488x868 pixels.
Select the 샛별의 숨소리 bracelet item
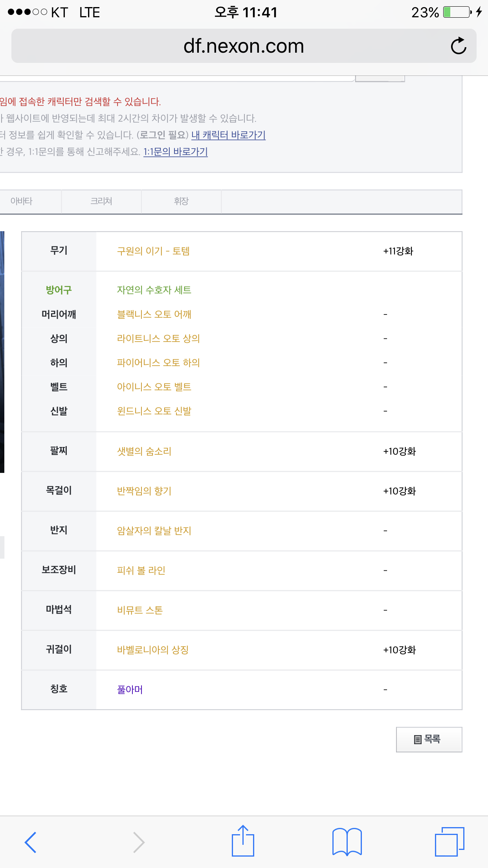pos(144,451)
